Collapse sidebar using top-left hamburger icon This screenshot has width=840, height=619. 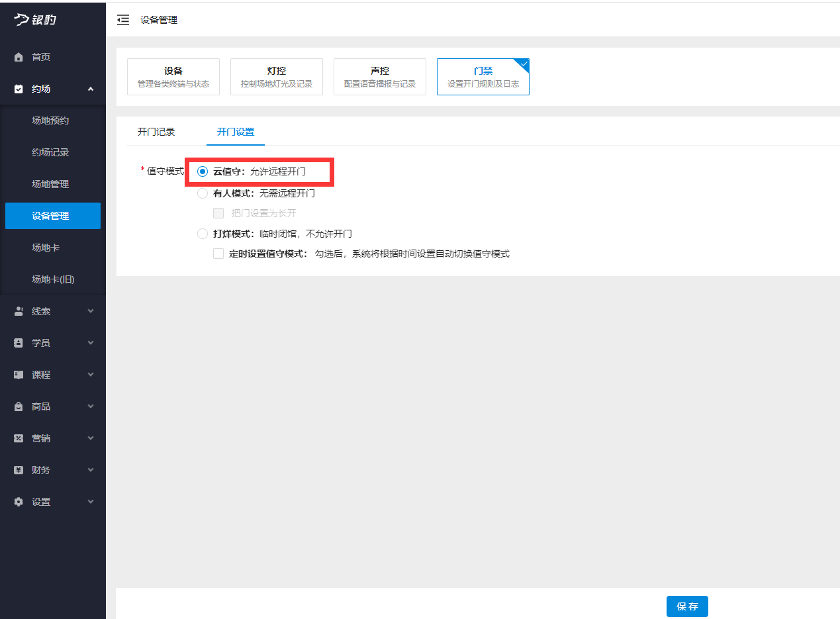tap(123, 20)
